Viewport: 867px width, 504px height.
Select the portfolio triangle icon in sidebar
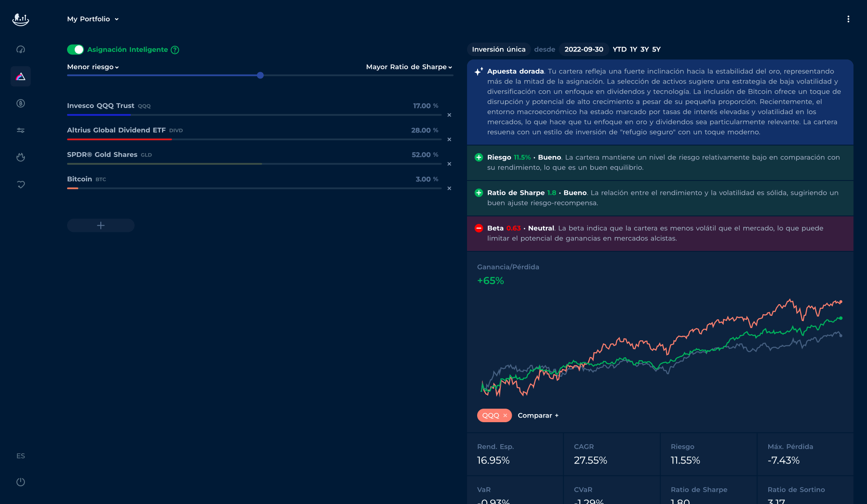point(21,76)
